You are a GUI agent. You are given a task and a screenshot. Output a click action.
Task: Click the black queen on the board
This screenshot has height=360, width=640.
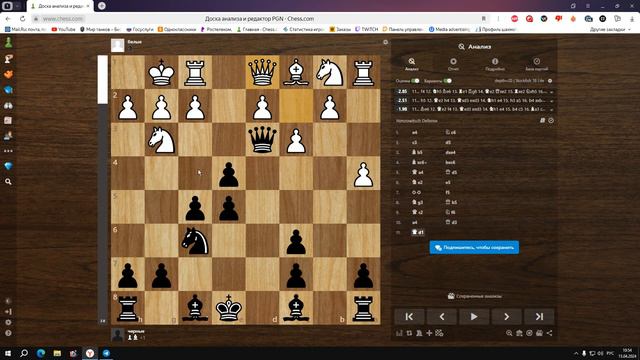click(x=262, y=140)
